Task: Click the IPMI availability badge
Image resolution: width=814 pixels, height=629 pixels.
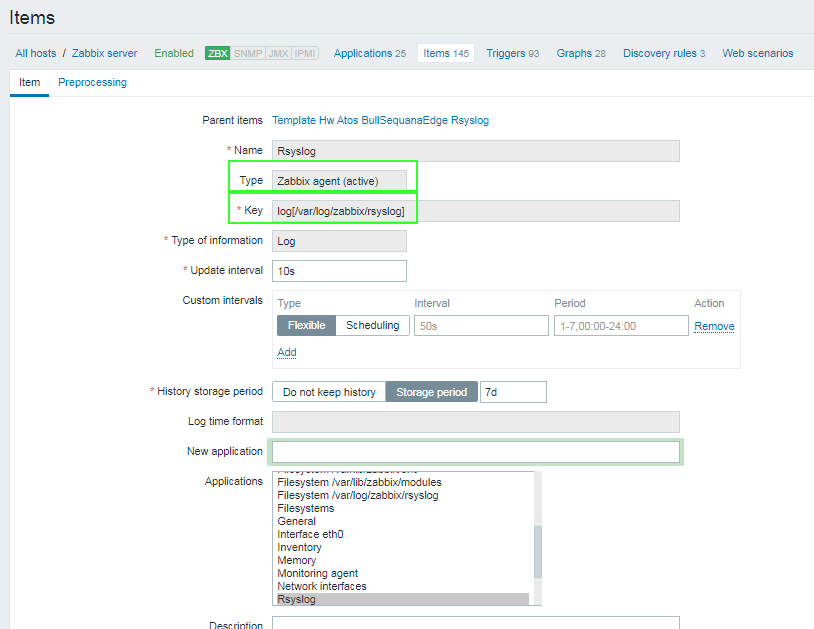Action: click(305, 53)
